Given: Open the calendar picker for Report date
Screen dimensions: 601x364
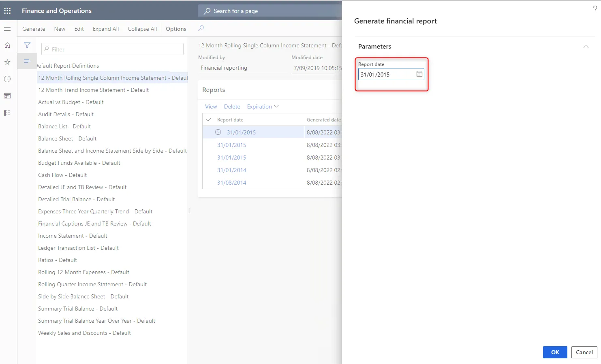Looking at the screenshot, I should click(x=419, y=74).
